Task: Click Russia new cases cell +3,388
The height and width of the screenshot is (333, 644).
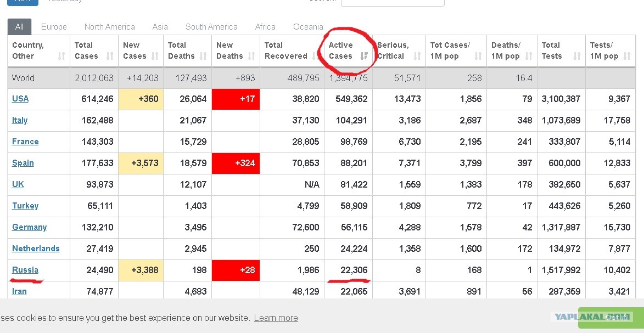Action: [x=141, y=270]
